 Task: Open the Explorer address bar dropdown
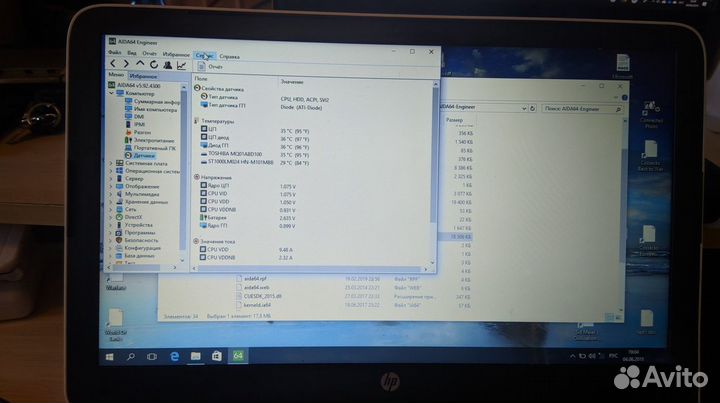click(x=524, y=108)
